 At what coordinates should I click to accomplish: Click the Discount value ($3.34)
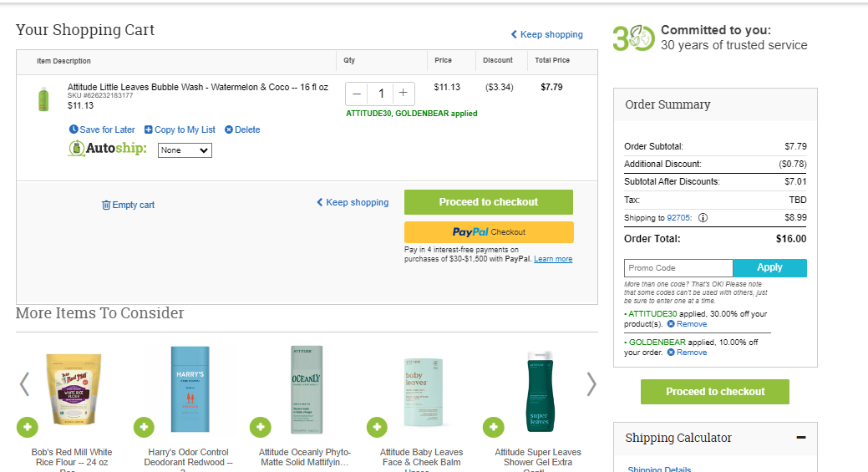click(500, 87)
